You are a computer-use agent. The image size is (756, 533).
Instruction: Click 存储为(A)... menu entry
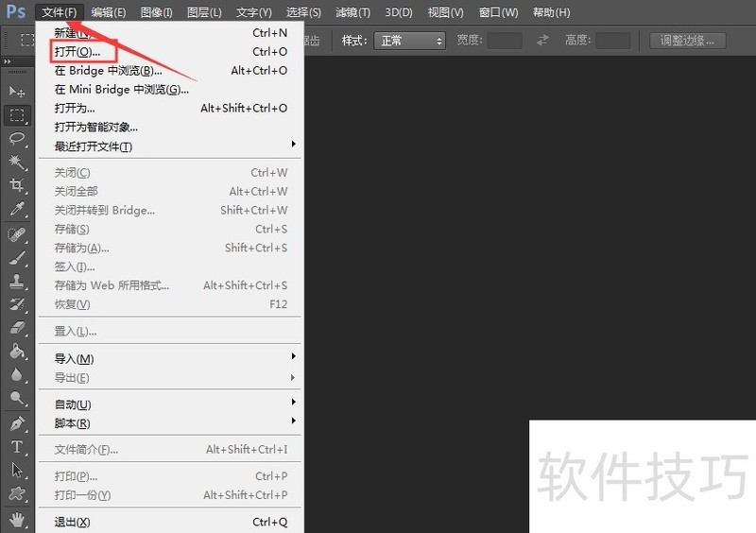(170, 248)
